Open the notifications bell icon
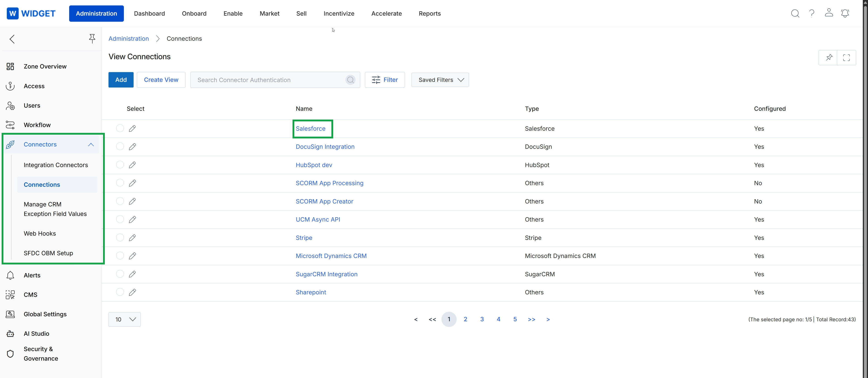 845,14
